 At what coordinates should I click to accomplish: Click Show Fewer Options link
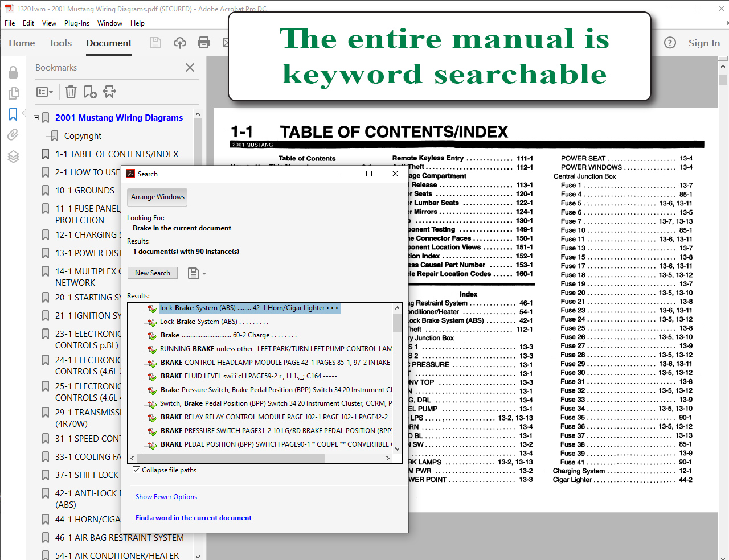point(166,497)
